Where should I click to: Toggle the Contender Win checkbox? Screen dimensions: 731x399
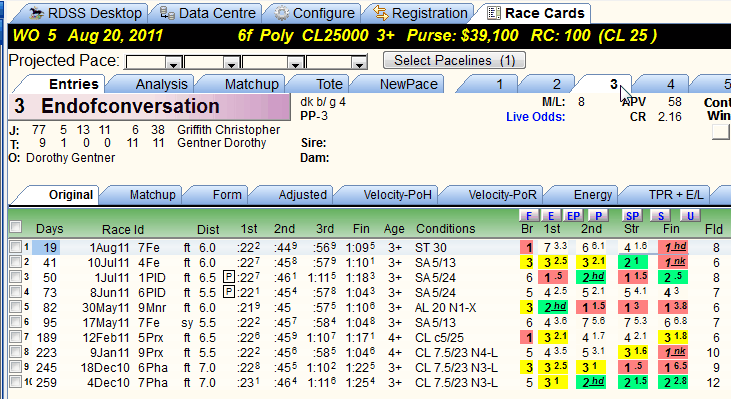(x=721, y=132)
